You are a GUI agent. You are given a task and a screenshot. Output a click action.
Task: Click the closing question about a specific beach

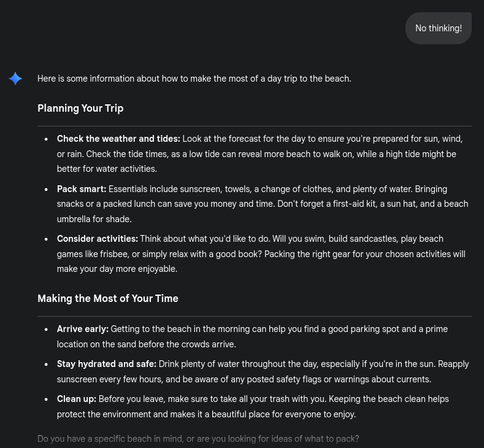(x=198, y=439)
